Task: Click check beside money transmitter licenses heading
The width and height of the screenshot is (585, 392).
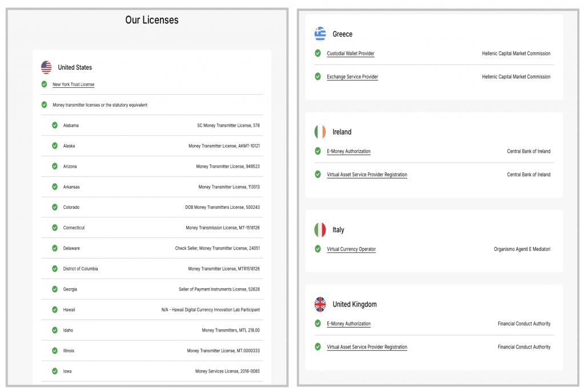Action: coord(45,105)
